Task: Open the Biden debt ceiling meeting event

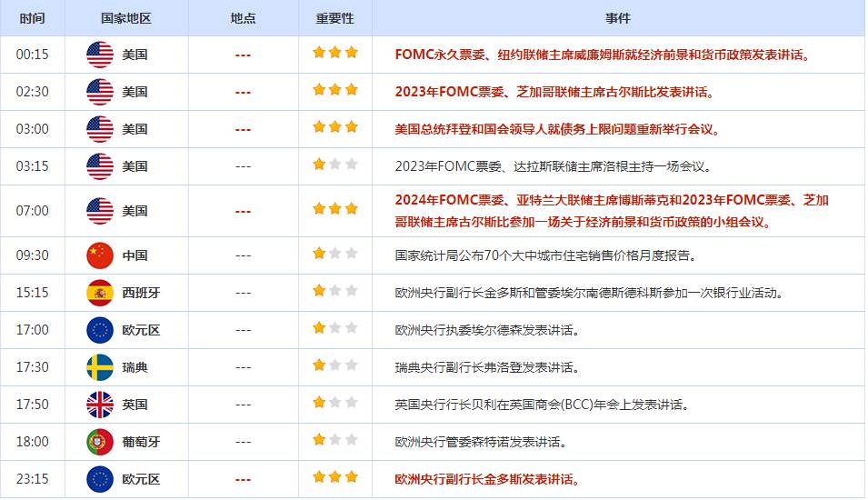Action: click(x=557, y=129)
